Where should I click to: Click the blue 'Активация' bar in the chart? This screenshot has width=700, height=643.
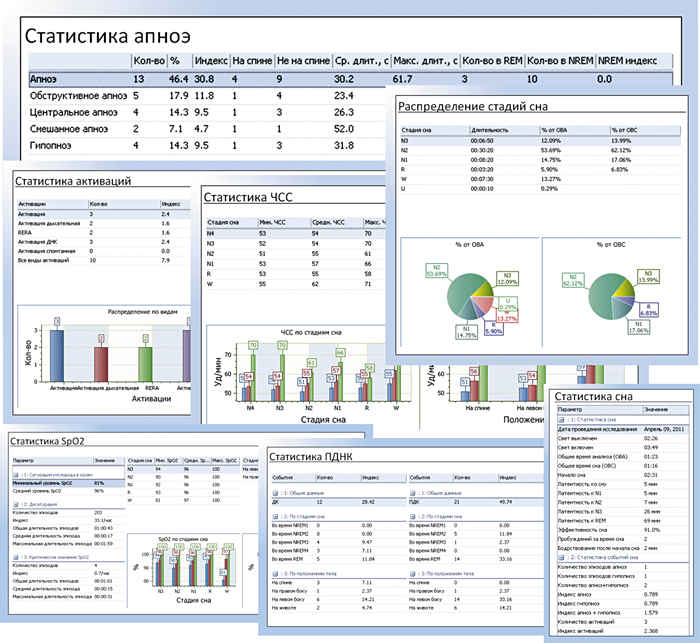(57, 356)
